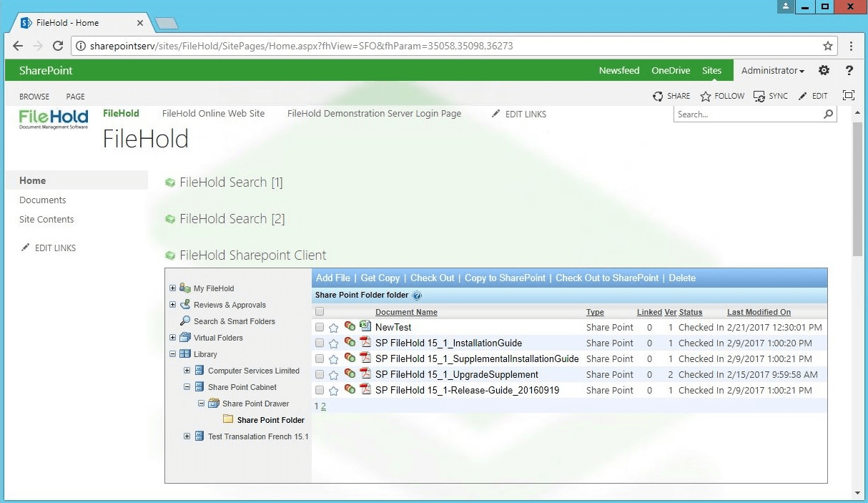
Task: Open Documents in left navigation
Action: coord(43,200)
